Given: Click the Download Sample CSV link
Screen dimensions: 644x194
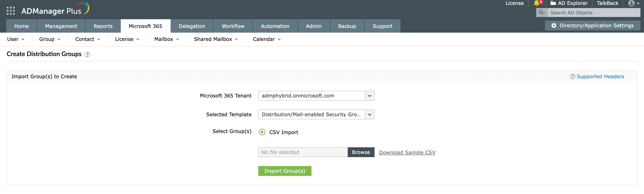Looking at the screenshot, I should [407, 152].
